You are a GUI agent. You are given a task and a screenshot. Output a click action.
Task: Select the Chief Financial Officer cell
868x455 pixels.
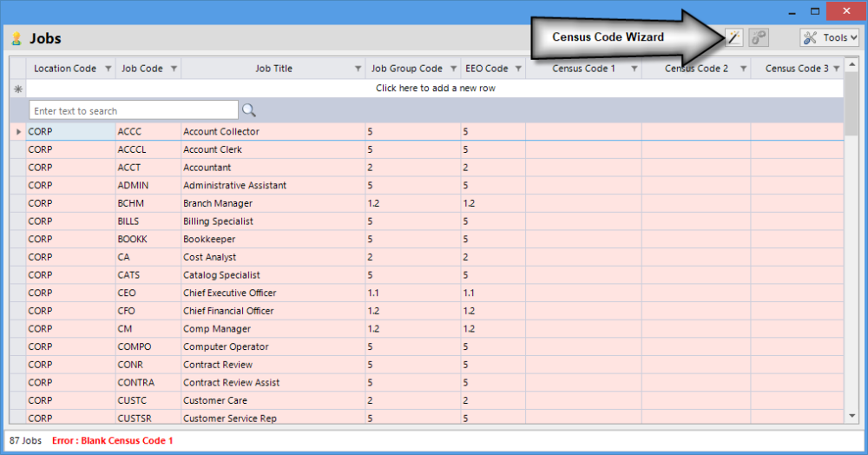pos(273,311)
